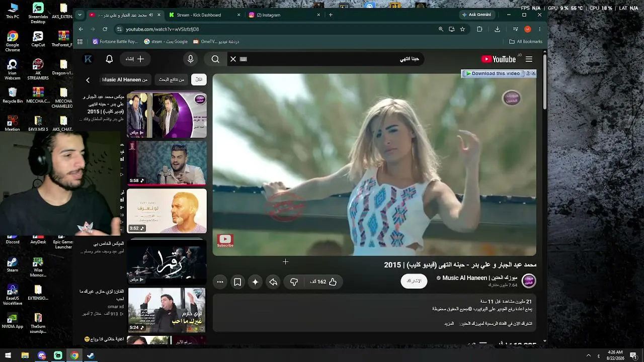Open the zoom magnifier in the address bar
The height and width of the screenshot is (362, 644).
(x=441, y=29)
